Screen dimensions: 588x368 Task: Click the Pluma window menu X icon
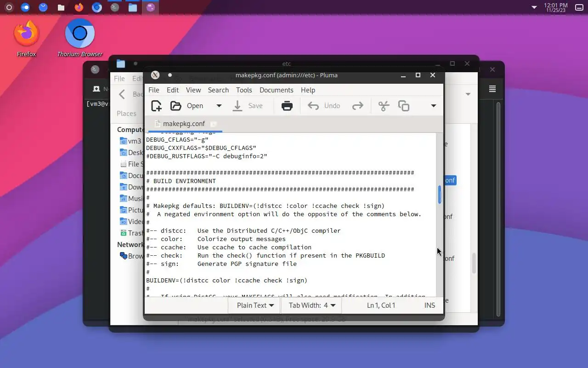point(155,75)
